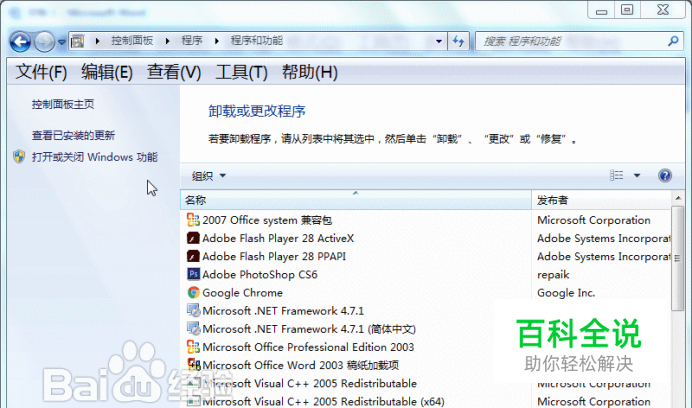
Task: Maximize the window
Action: [x=627, y=10]
